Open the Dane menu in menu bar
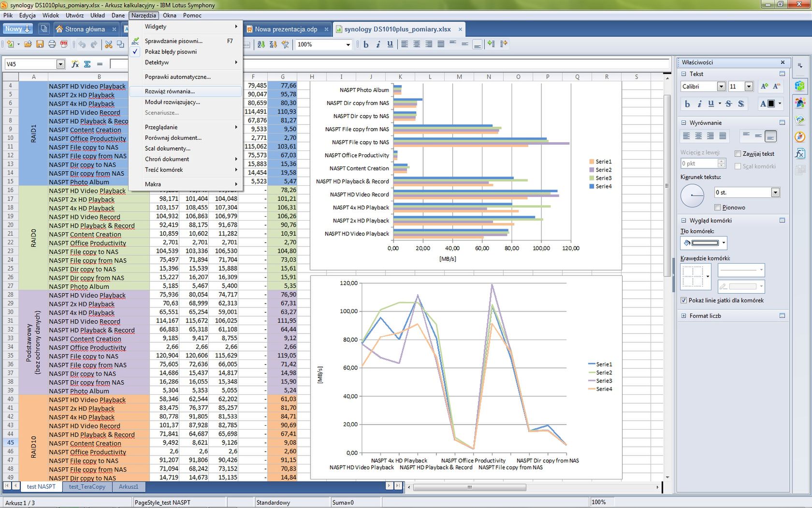Screen dimensions: 812x508 coord(118,15)
